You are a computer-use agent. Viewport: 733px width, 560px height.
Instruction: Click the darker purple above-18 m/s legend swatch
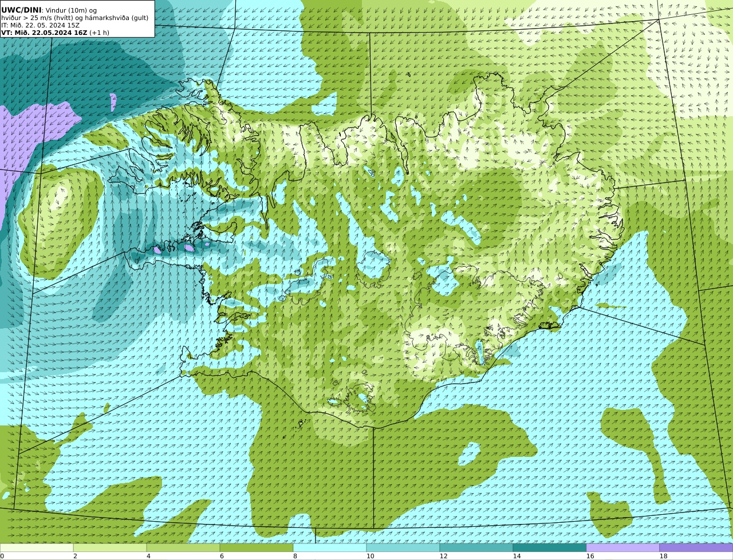pyautogui.click(x=696, y=547)
